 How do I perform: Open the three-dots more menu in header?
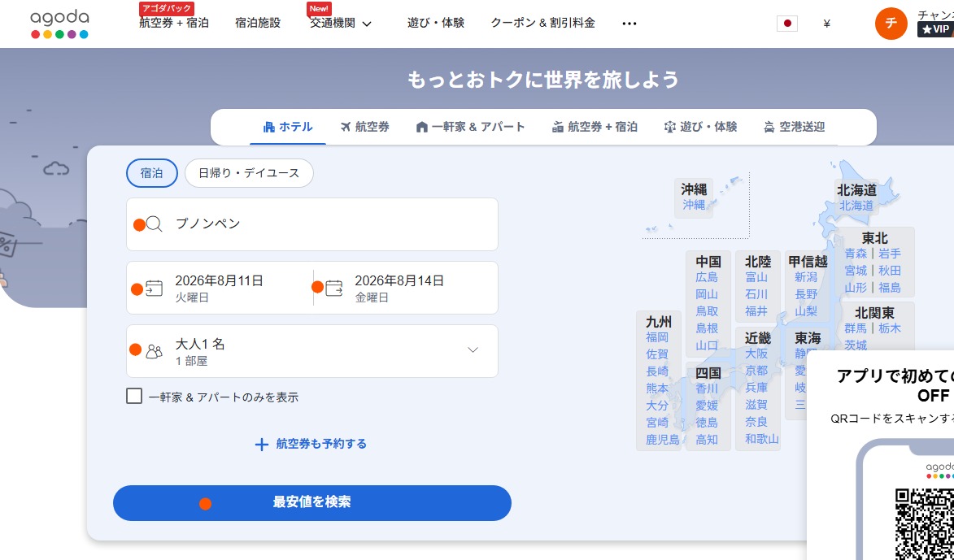click(629, 24)
